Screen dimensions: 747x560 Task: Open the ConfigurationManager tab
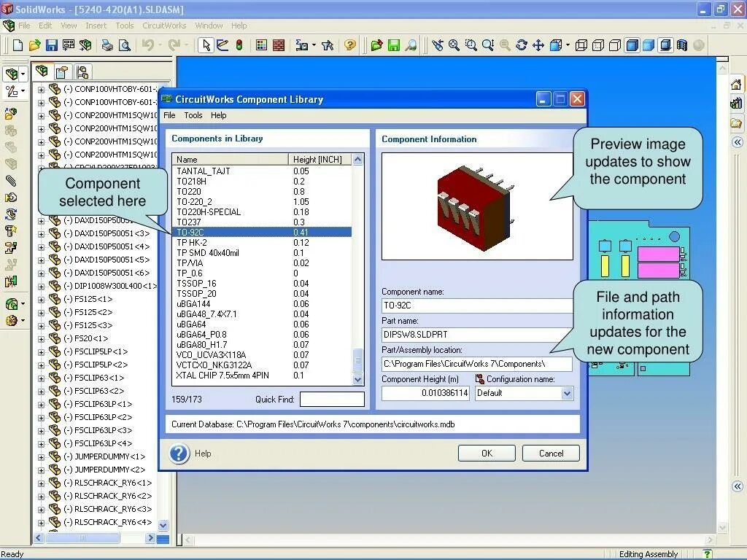pos(82,72)
